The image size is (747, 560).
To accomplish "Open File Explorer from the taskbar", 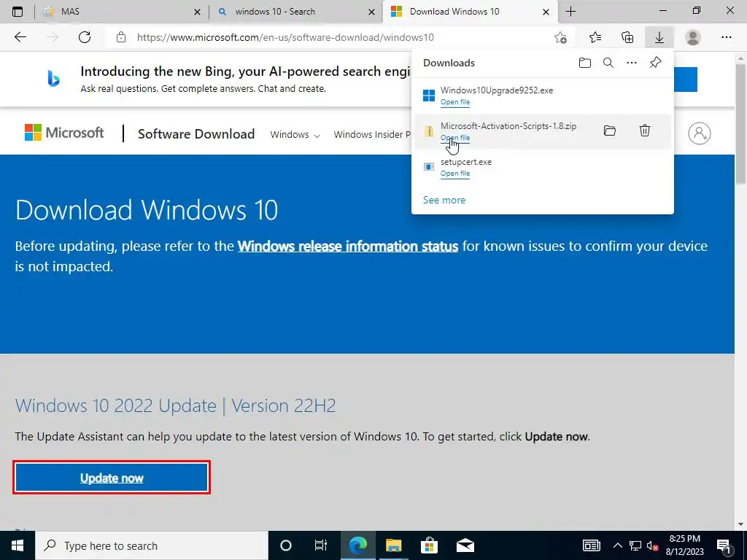I will tap(393, 545).
